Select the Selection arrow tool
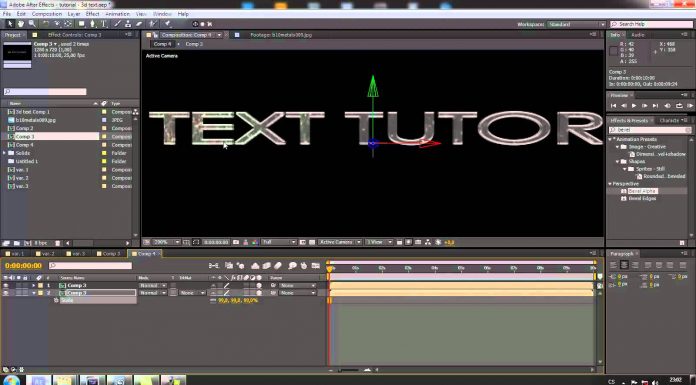 click(x=10, y=24)
